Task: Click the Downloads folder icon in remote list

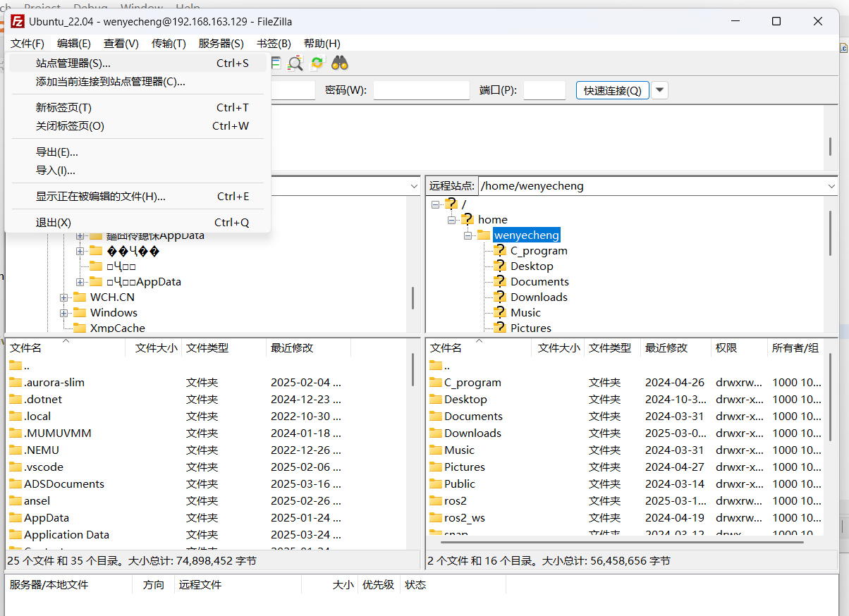Action: [x=436, y=433]
